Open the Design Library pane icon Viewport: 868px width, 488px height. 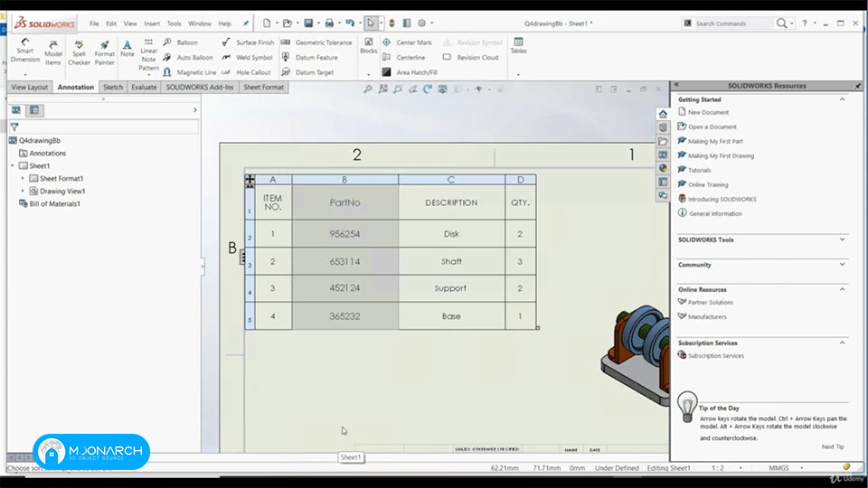point(663,127)
